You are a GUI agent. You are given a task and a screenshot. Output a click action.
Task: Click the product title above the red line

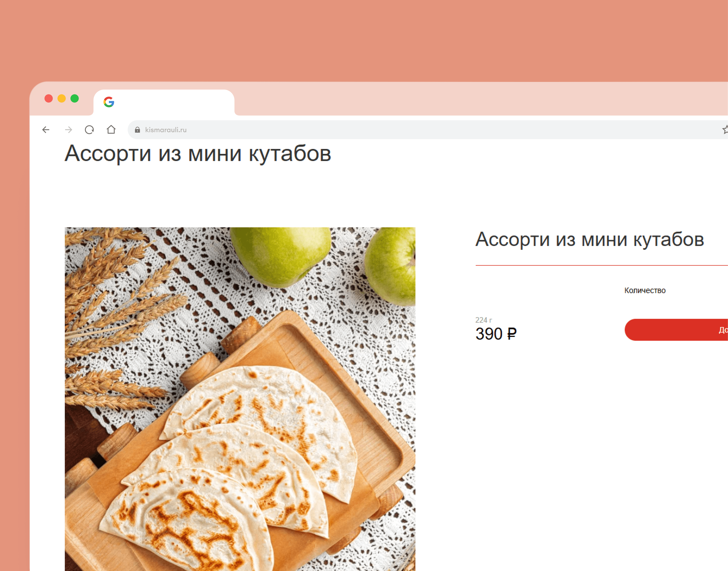click(590, 240)
